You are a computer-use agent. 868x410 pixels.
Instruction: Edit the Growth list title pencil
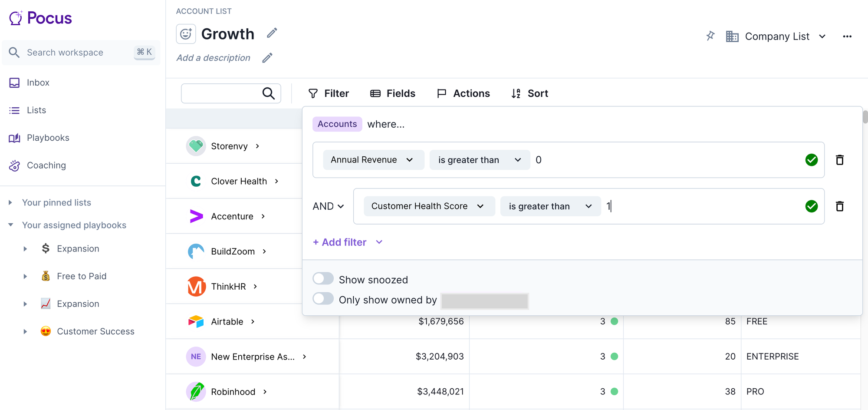coord(272,33)
